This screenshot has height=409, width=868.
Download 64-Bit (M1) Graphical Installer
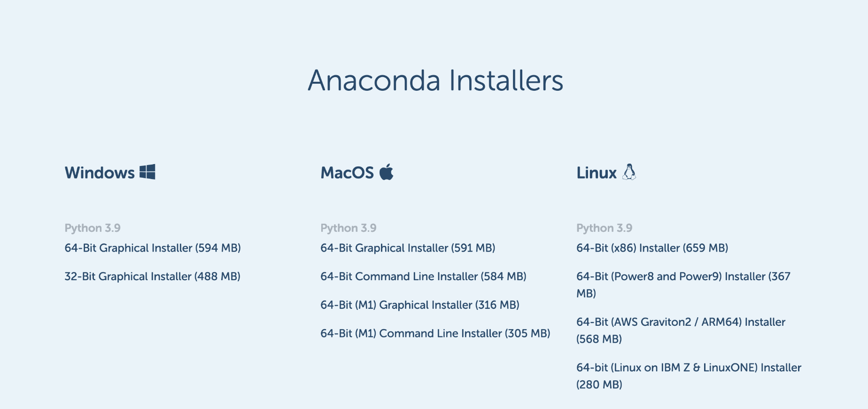(419, 305)
